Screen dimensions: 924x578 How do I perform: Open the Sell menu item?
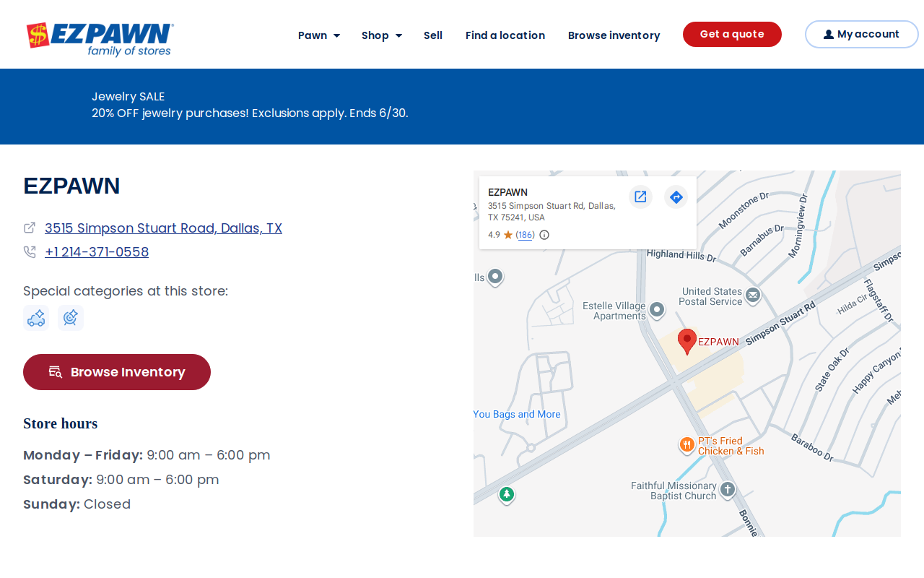pos(433,35)
